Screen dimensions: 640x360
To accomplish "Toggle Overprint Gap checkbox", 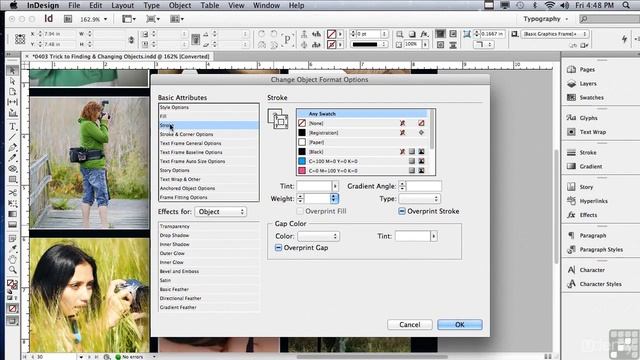I will (x=278, y=248).
